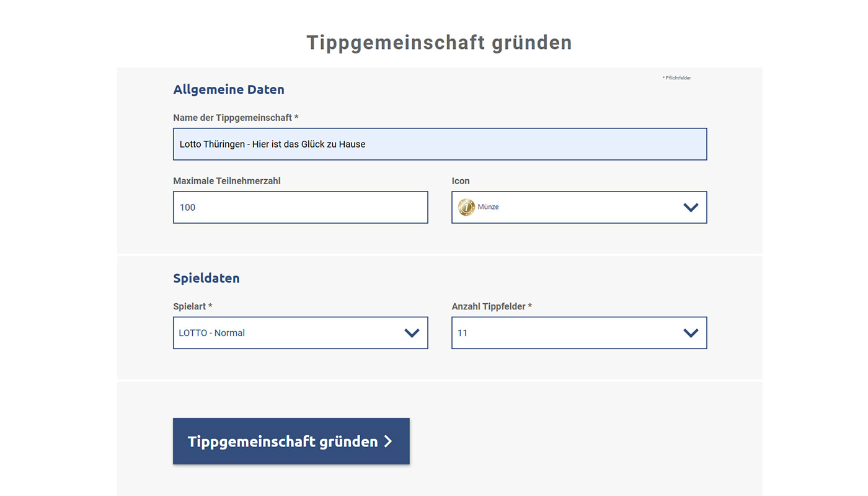
Task: Expand the Anzahl Tippfelder selection showing 11
Action: 579,332
